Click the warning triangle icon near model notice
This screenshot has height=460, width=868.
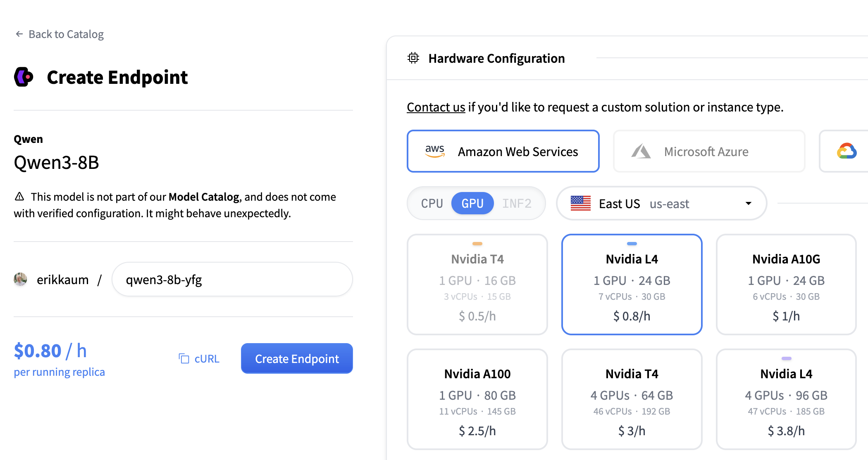pos(19,196)
